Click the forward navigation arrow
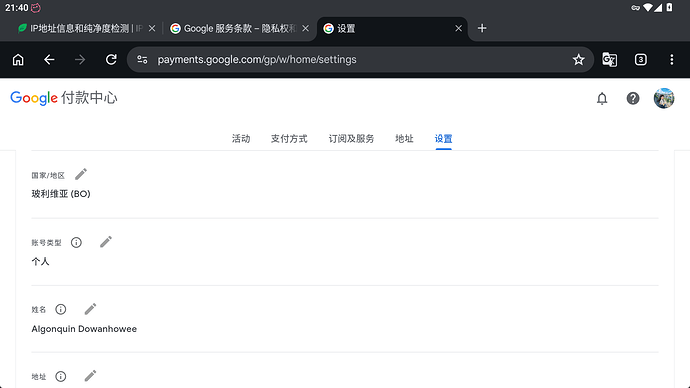Viewport: 690px width, 388px height. tap(80, 59)
